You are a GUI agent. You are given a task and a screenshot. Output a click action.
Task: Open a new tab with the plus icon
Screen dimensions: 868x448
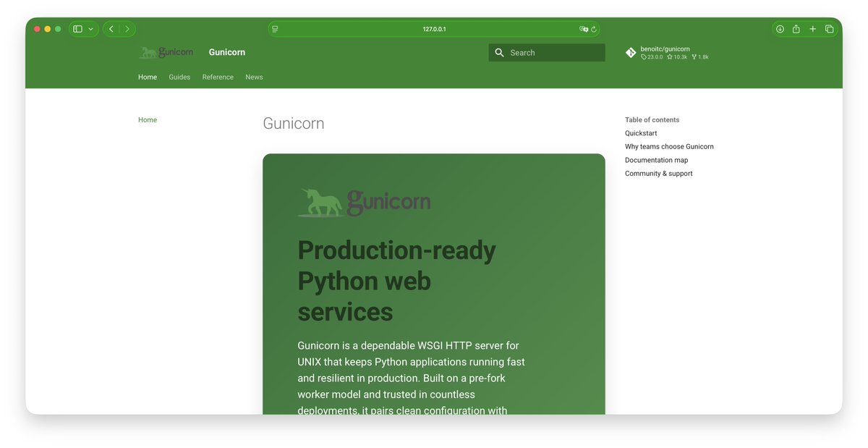click(x=812, y=29)
